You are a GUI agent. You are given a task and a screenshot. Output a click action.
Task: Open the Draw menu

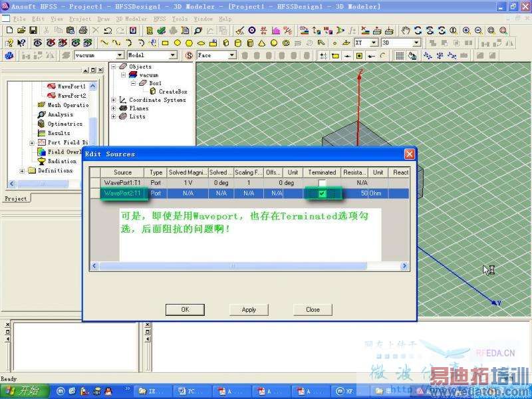click(104, 19)
